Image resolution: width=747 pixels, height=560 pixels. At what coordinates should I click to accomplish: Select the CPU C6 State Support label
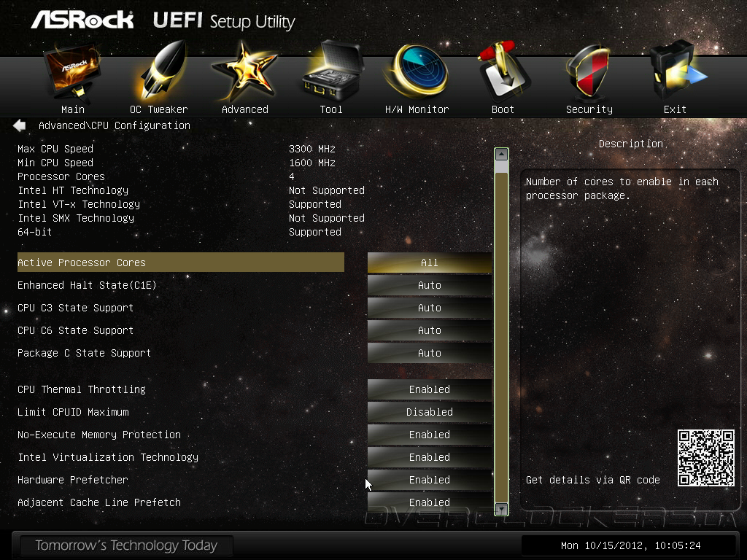tap(75, 330)
